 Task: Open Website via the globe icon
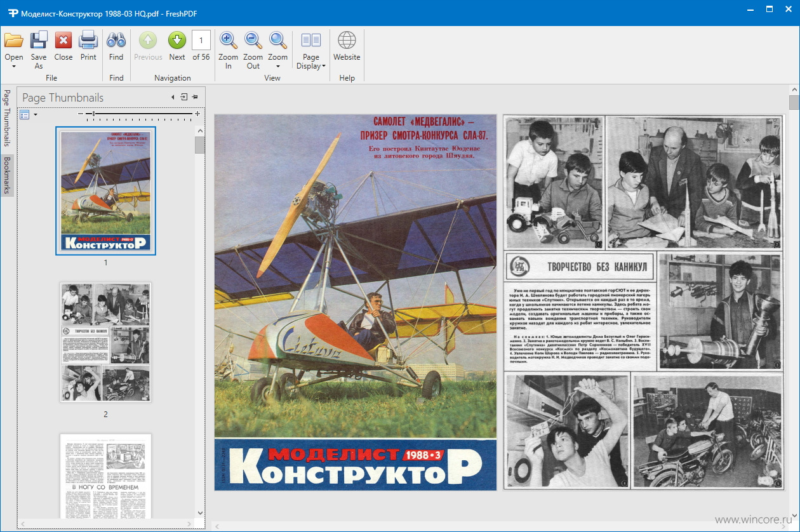[x=347, y=41]
